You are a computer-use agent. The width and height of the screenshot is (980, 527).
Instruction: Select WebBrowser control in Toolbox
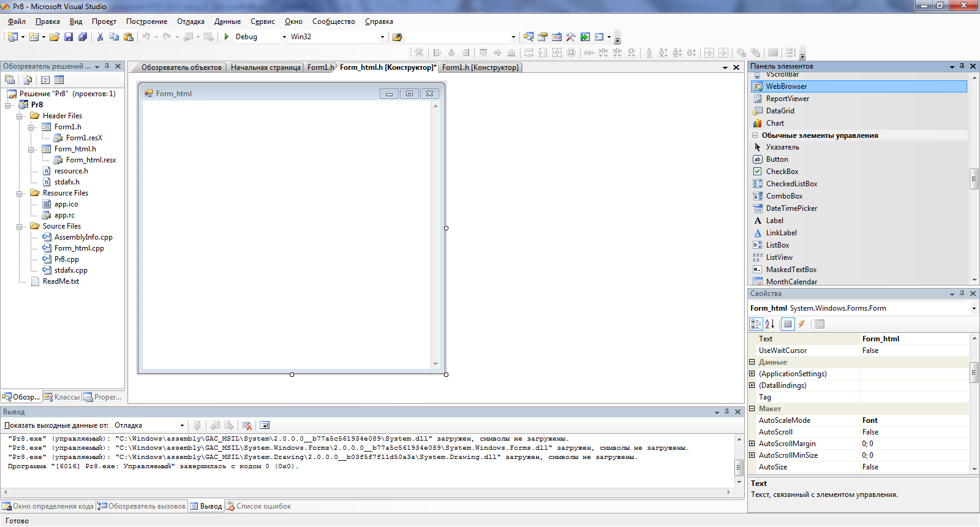pos(859,86)
